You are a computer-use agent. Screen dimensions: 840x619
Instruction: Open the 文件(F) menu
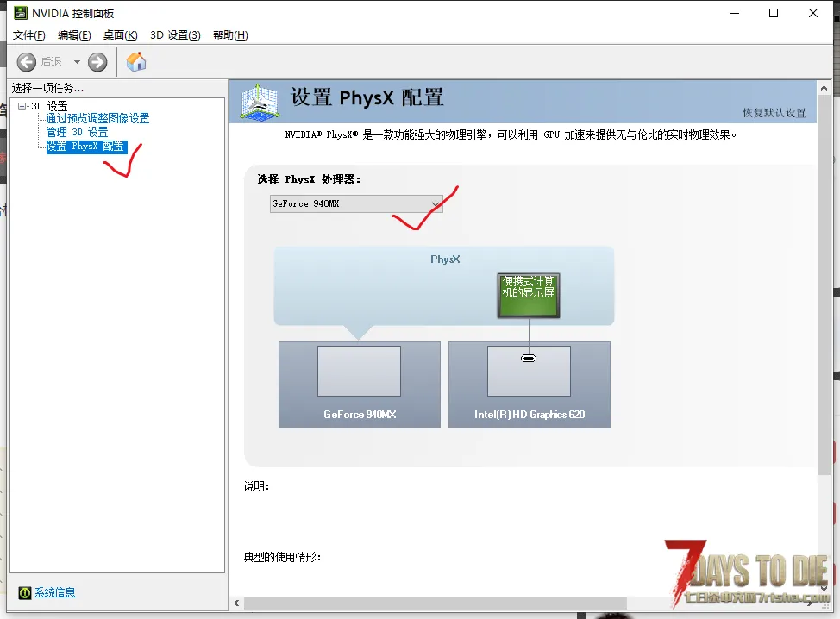pyautogui.click(x=28, y=35)
